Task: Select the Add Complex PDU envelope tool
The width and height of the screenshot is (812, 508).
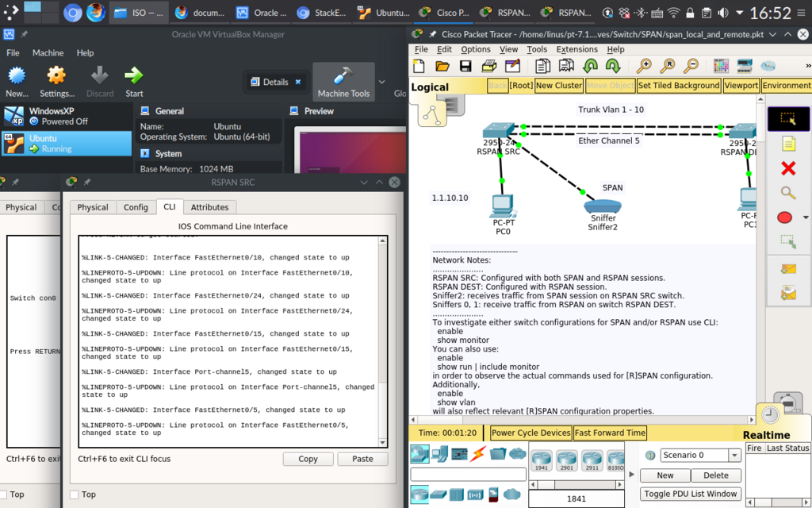Action: tap(788, 294)
